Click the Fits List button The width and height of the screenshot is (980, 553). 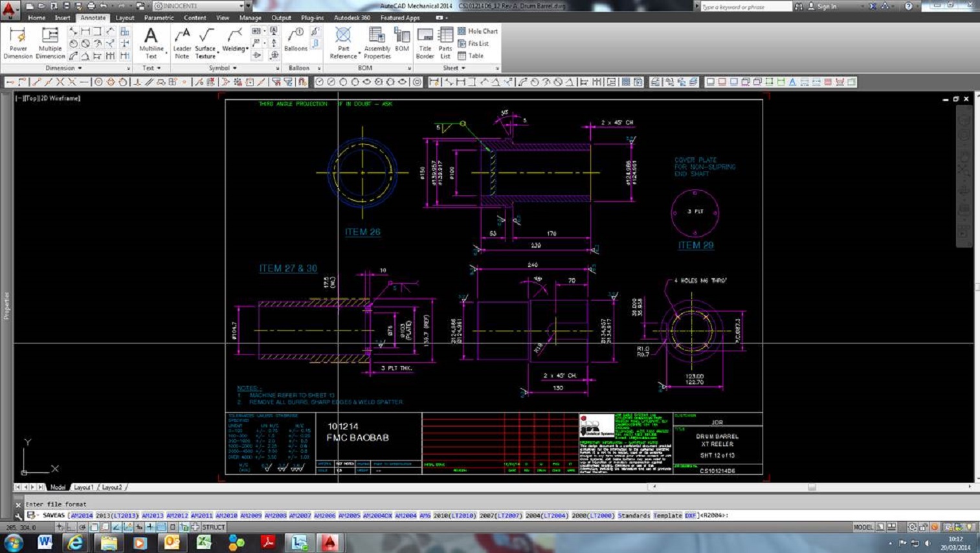pyautogui.click(x=473, y=43)
